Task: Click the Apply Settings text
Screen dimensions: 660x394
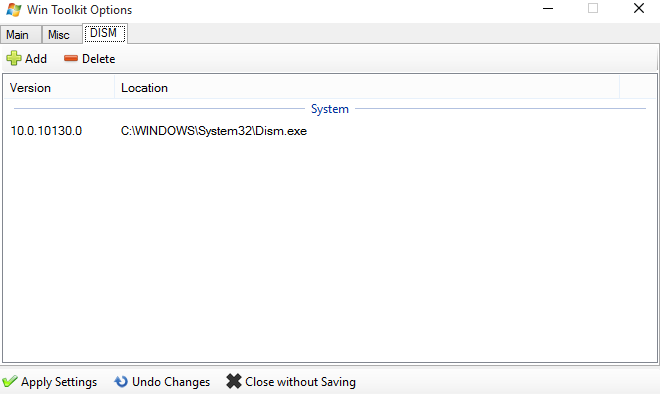Action: 59,382
